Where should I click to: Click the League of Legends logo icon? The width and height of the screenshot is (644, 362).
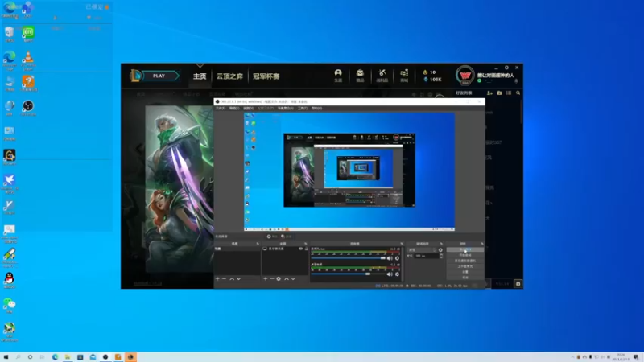(x=135, y=76)
